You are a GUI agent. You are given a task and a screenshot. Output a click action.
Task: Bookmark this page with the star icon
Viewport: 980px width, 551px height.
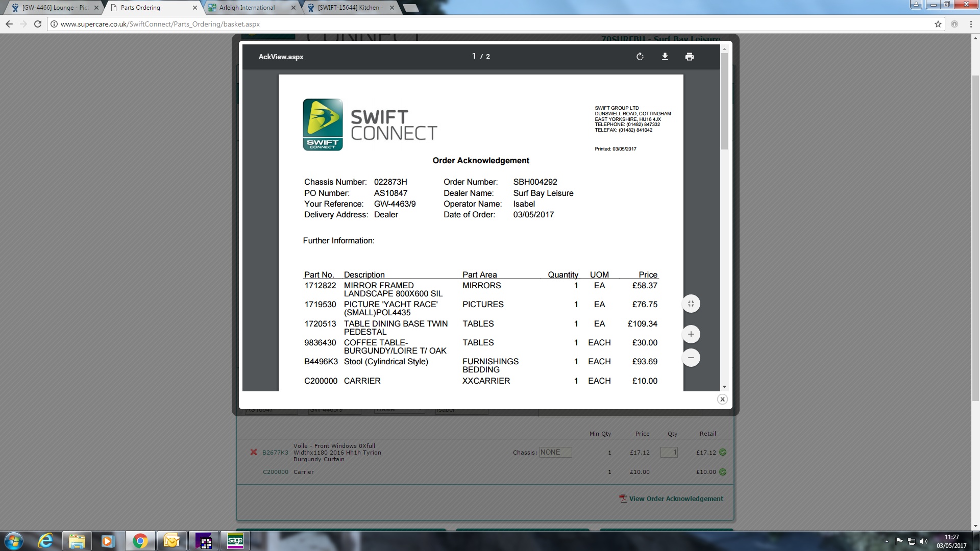[x=938, y=24]
